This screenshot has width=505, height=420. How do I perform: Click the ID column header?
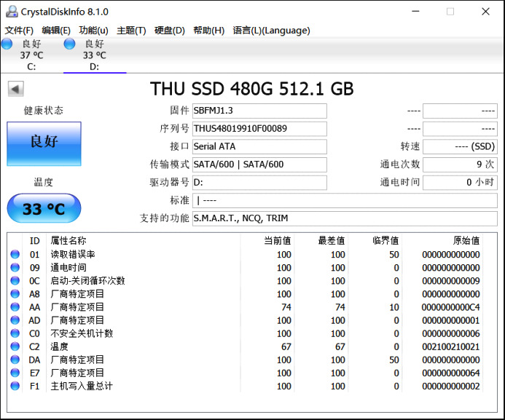(34, 240)
